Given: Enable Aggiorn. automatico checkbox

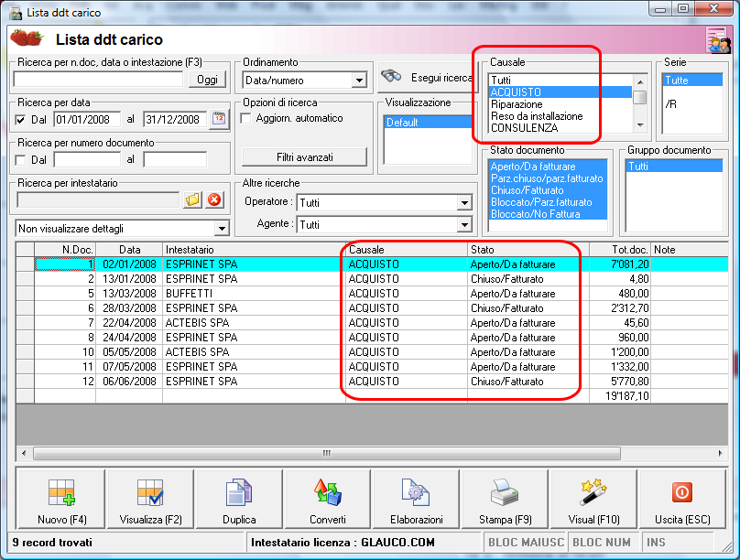Looking at the screenshot, I should (245, 118).
